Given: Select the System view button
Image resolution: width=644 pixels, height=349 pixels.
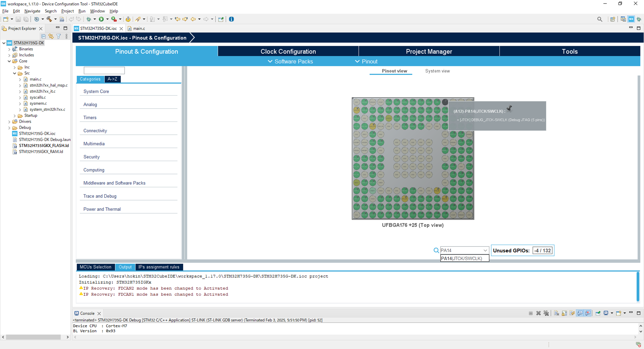Looking at the screenshot, I should click(x=437, y=71).
